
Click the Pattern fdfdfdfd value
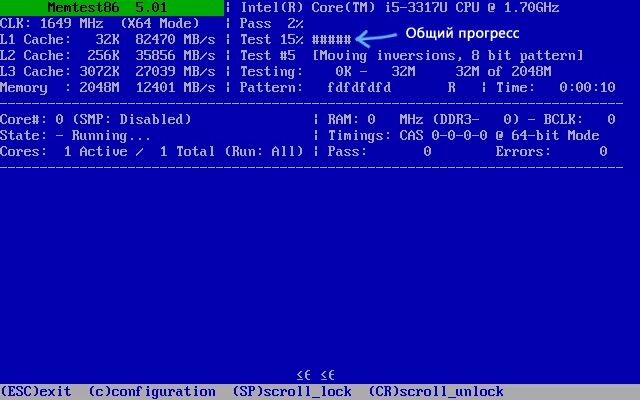point(359,87)
